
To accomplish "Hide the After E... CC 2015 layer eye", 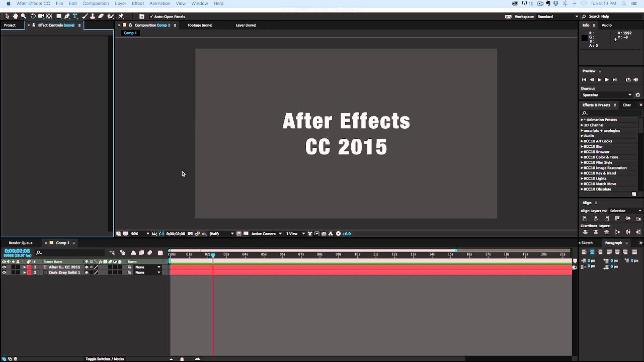I will pyautogui.click(x=4, y=267).
